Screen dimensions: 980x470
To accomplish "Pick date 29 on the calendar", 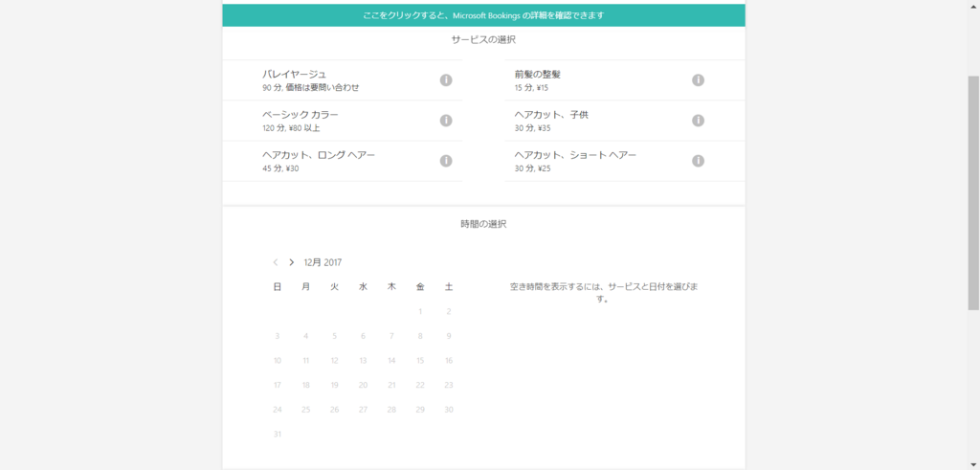I will (420, 410).
